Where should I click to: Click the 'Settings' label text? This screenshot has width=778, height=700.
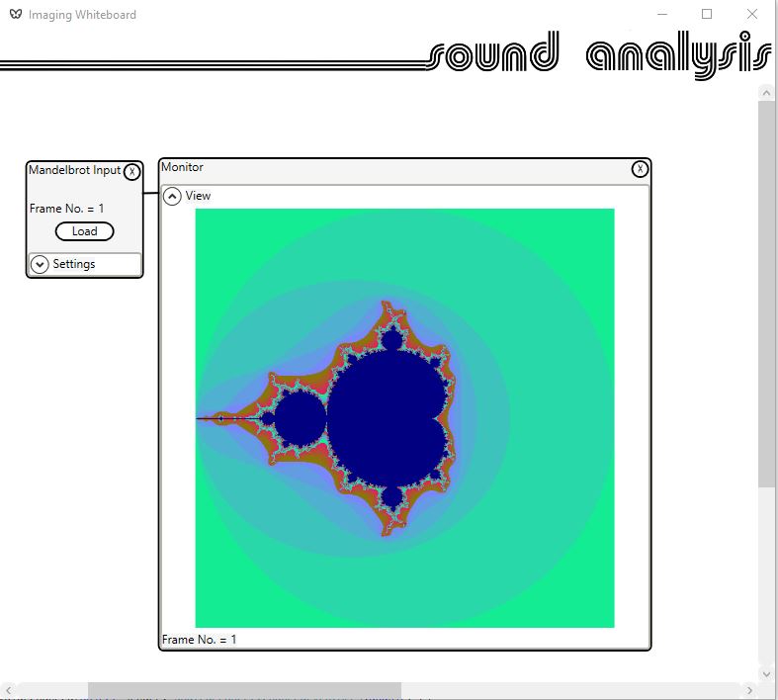74,264
